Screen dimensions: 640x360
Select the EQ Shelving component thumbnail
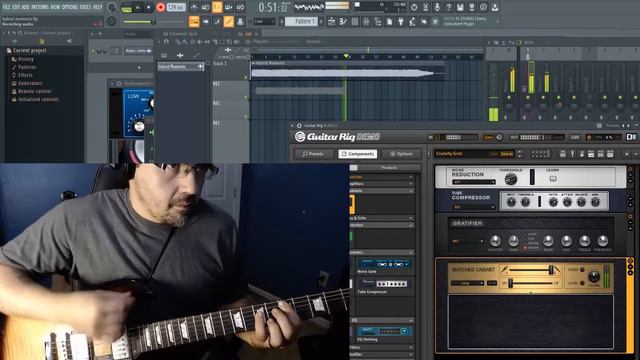pyautogui.click(x=384, y=331)
